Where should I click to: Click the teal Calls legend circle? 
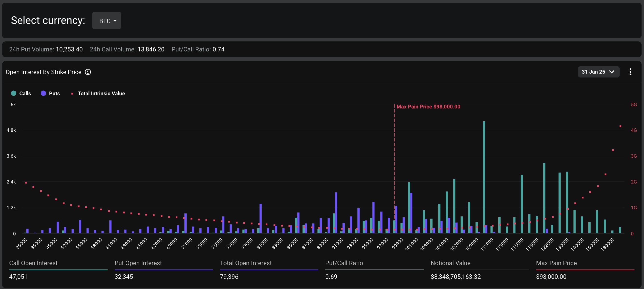coord(14,93)
